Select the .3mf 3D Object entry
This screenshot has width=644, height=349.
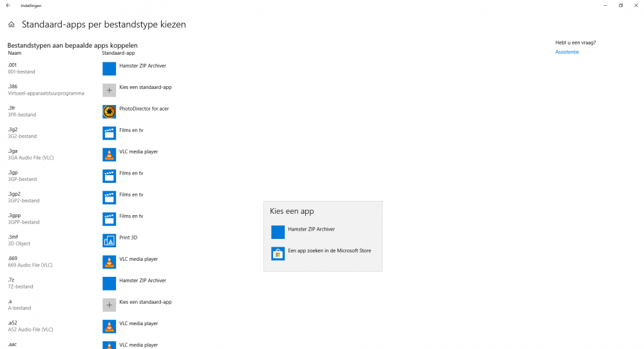(x=19, y=240)
